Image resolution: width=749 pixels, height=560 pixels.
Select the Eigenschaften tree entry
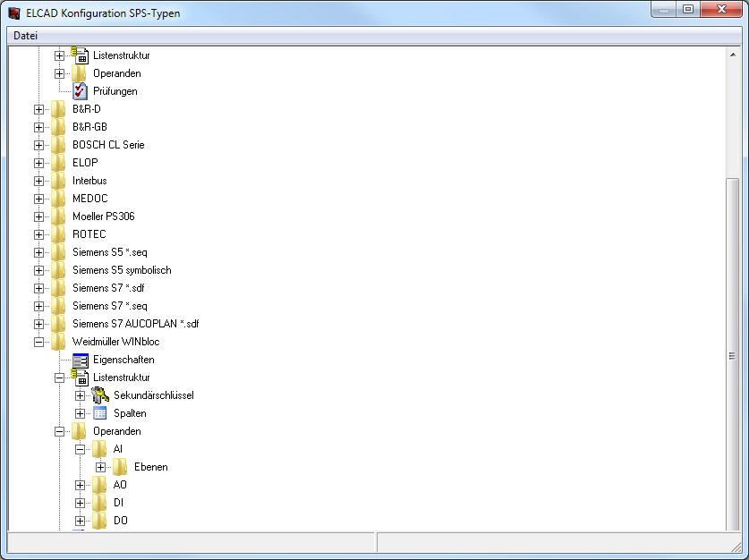tap(123, 360)
